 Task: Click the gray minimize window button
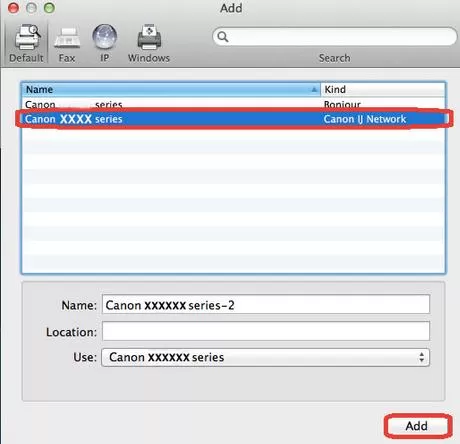31,8
